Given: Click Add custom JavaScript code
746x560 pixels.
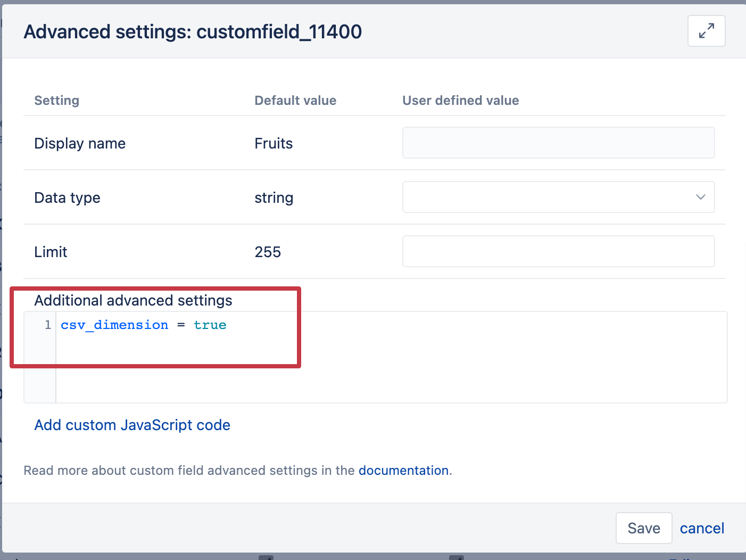Looking at the screenshot, I should (x=132, y=425).
